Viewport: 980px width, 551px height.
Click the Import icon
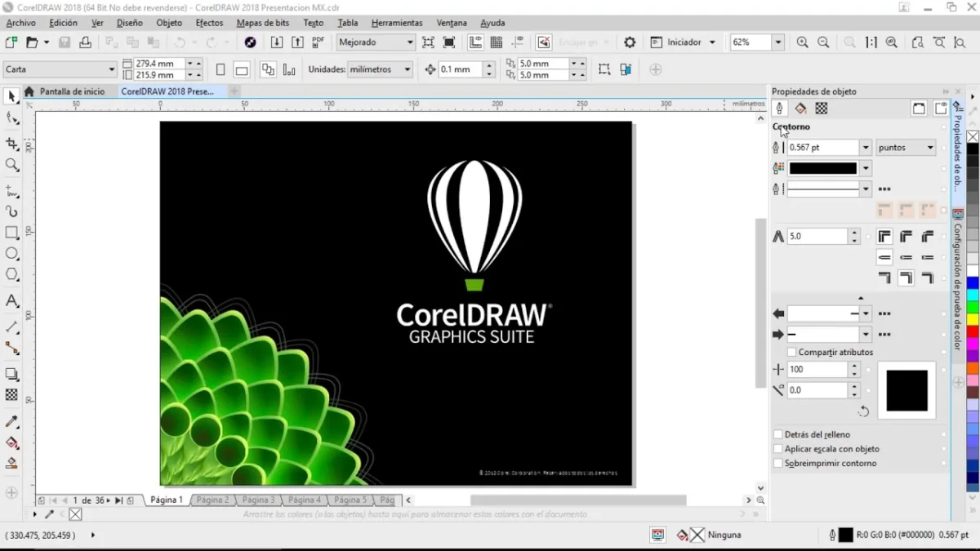[x=277, y=42]
